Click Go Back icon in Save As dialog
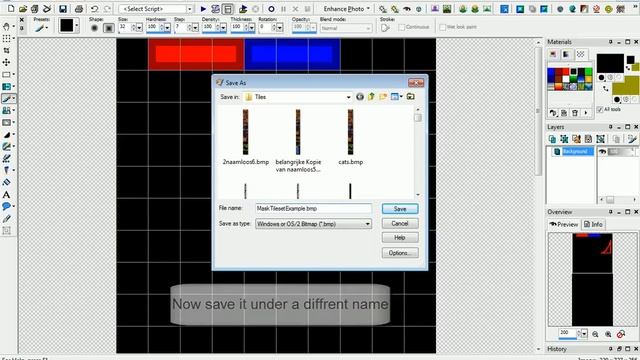The height and width of the screenshot is (360, 640). (x=360, y=97)
